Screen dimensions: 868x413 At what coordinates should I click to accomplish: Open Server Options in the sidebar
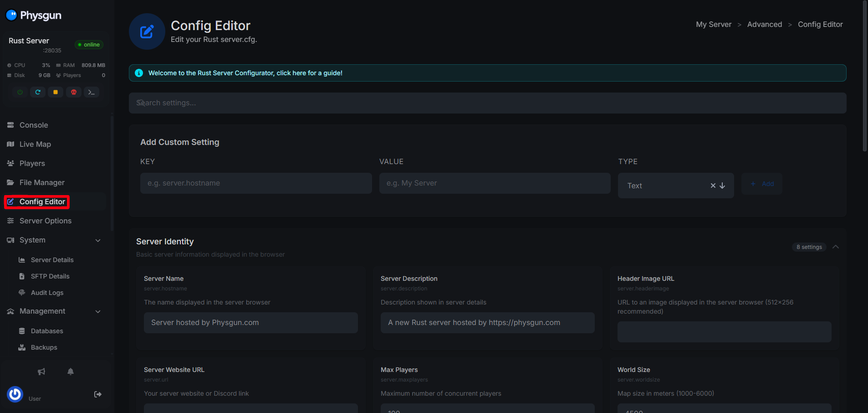click(x=45, y=221)
